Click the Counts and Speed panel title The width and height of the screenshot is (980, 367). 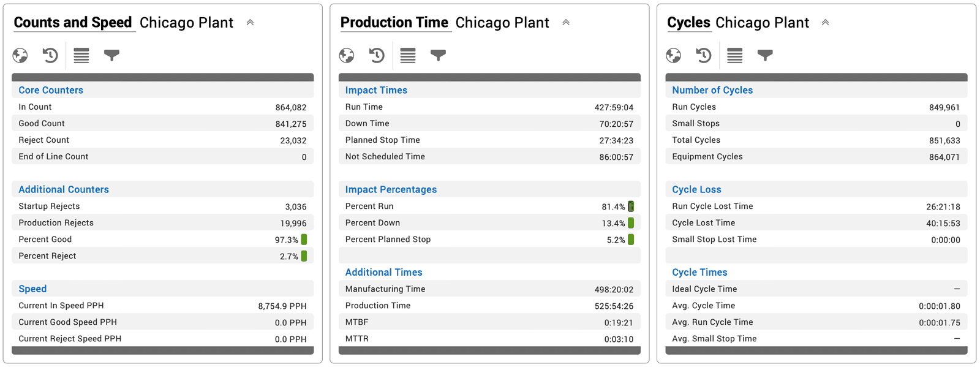click(73, 23)
